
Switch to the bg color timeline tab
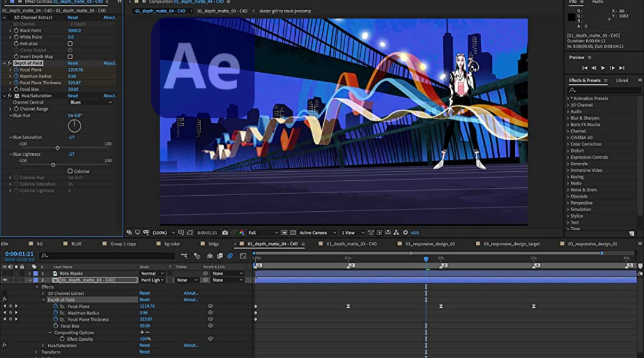pos(172,243)
